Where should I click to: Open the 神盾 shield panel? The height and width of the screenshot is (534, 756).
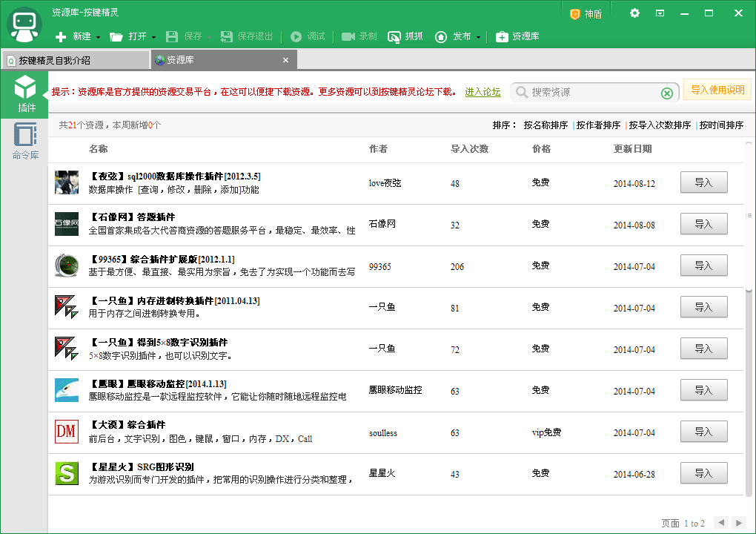586,13
